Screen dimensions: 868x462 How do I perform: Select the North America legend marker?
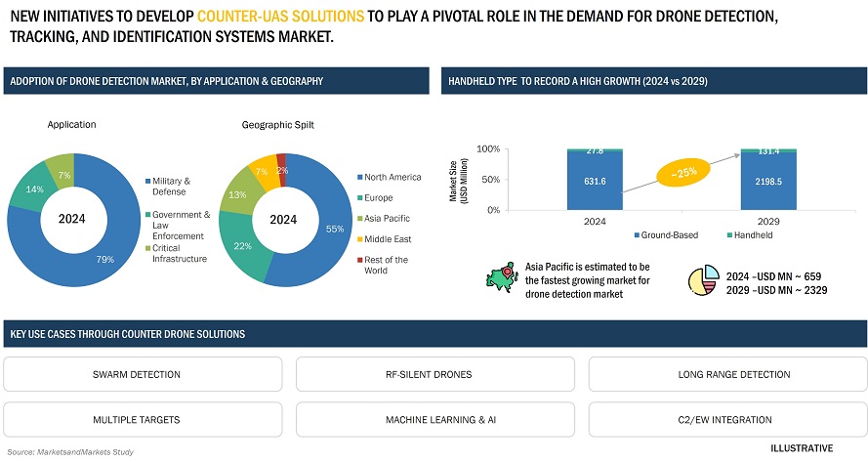click(358, 178)
